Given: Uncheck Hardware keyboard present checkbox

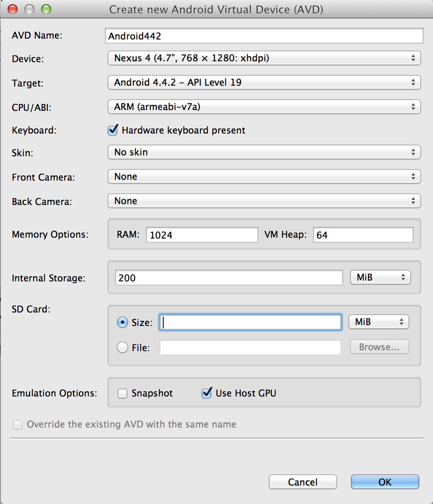Looking at the screenshot, I should point(113,130).
